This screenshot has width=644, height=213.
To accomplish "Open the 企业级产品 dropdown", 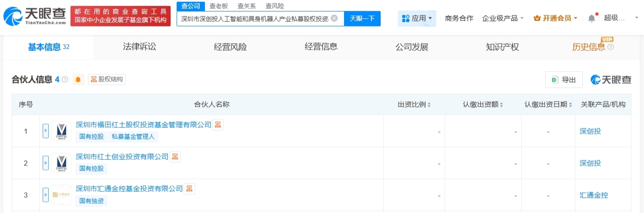I will click(503, 19).
